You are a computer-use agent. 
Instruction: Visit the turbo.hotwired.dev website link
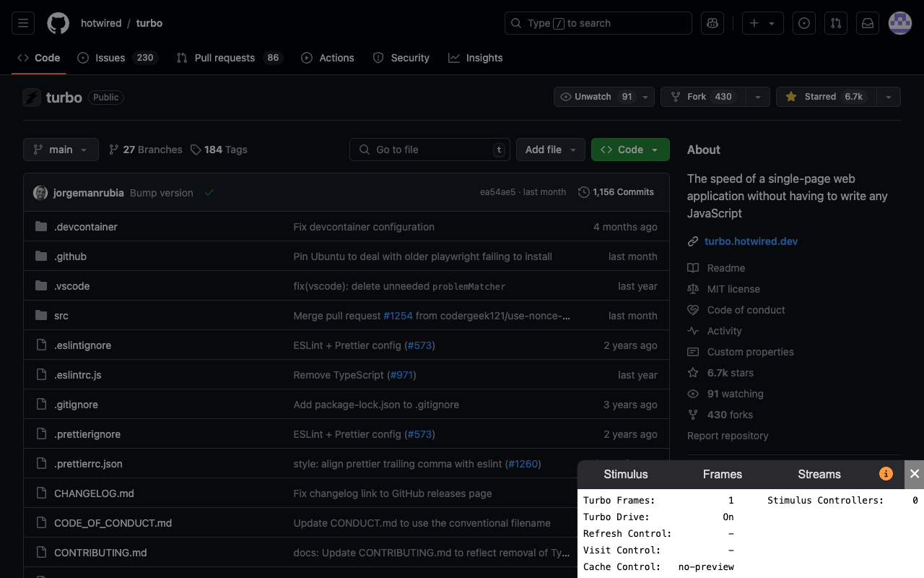point(751,241)
